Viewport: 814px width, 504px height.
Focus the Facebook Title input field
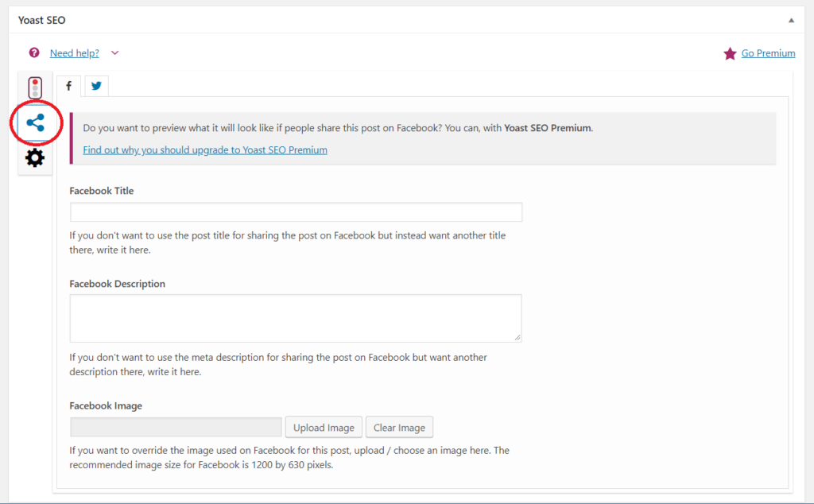[296, 212]
